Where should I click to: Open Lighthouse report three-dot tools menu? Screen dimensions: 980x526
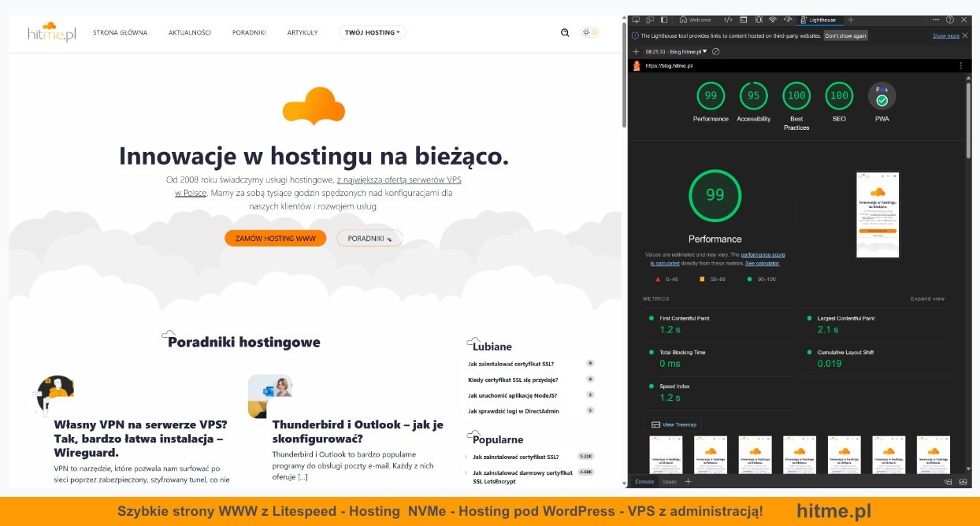[960, 66]
